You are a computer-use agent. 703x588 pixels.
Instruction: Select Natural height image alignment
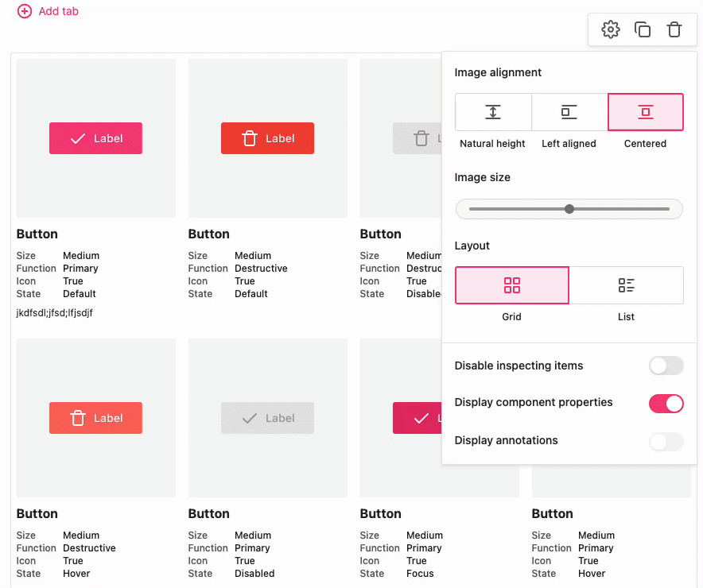coord(493,112)
